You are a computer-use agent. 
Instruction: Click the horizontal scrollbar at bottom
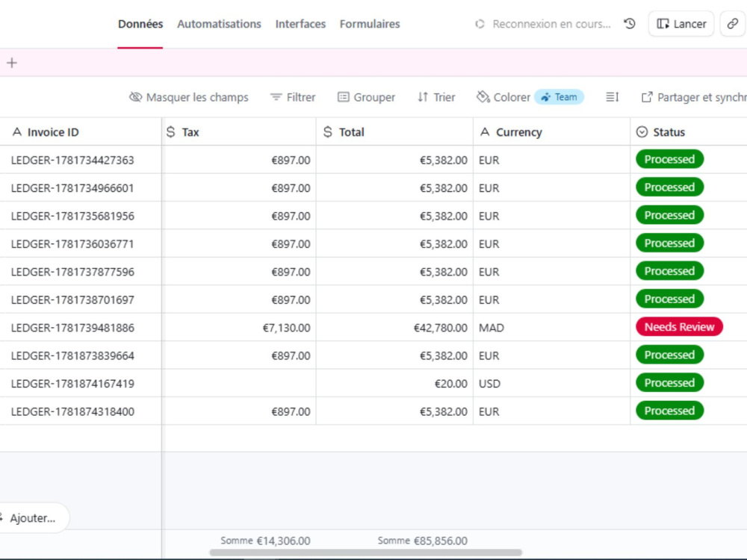point(365,553)
